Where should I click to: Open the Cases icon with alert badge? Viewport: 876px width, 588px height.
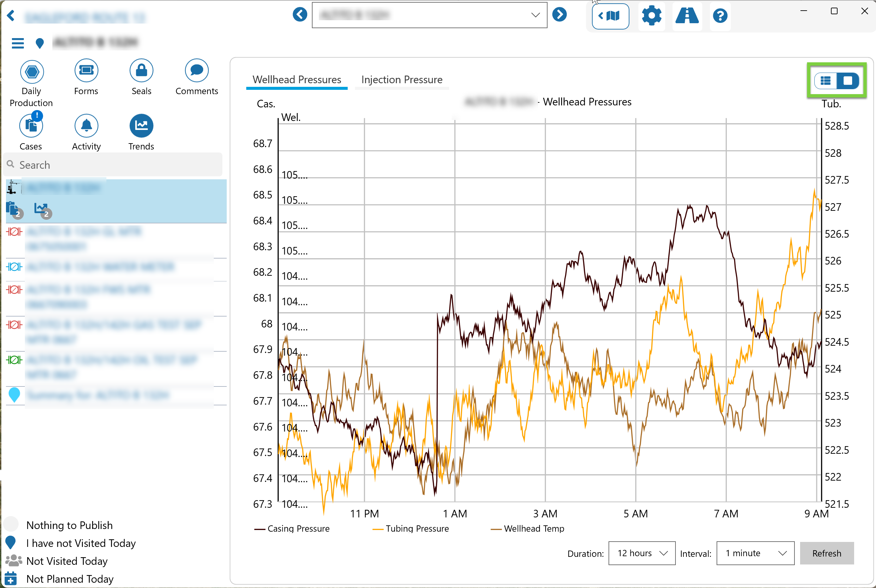[x=31, y=126]
